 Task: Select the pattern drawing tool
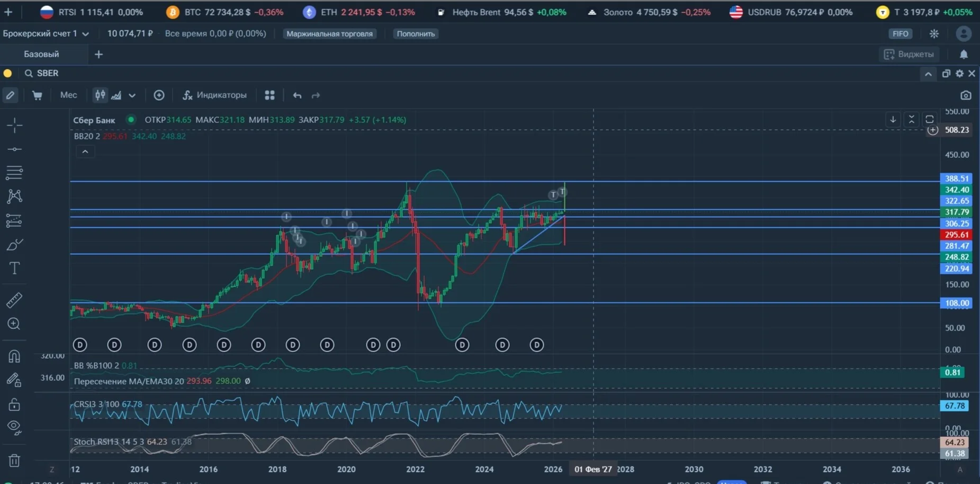[14, 196]
